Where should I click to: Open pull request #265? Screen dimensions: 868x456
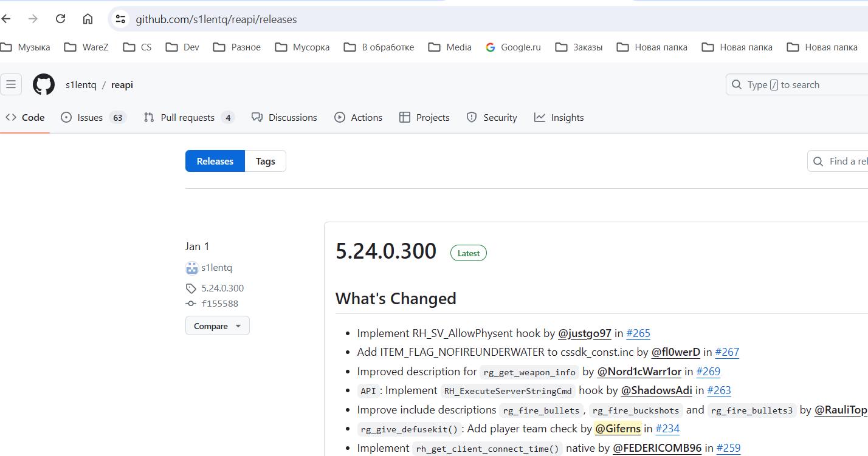[x=638, y=333]
